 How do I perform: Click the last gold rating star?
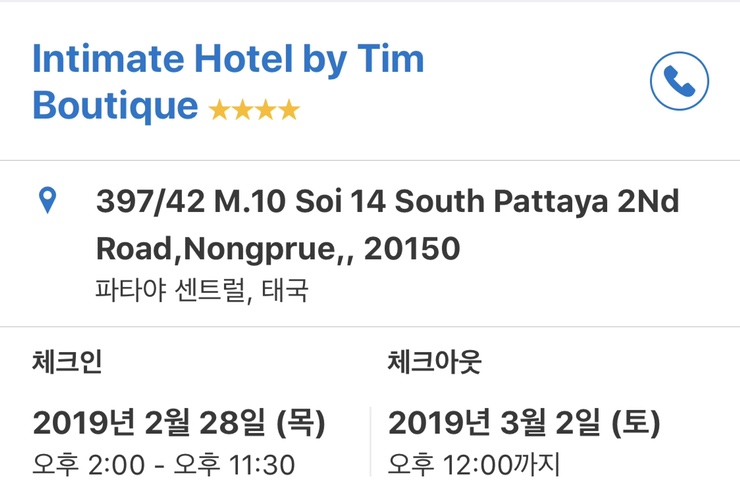coord(289,110)
